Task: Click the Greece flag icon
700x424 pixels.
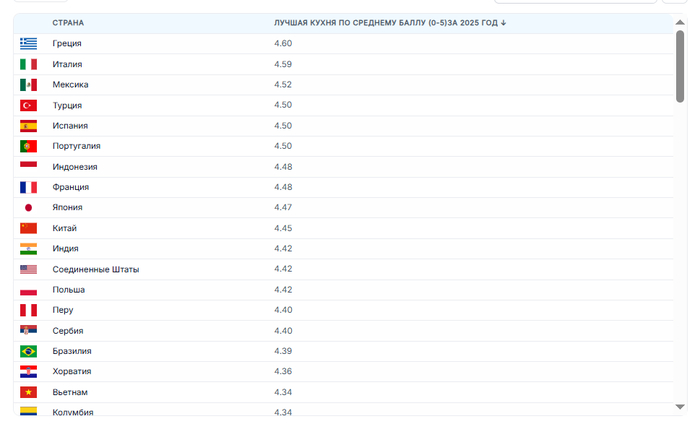Action: click(28, 43)
